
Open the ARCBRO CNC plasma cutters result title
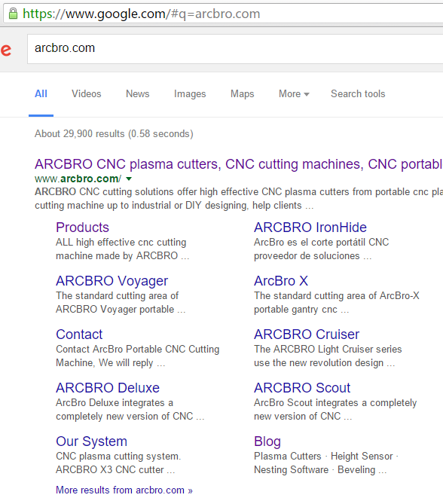pyautogui.click(x=239, y=164)
